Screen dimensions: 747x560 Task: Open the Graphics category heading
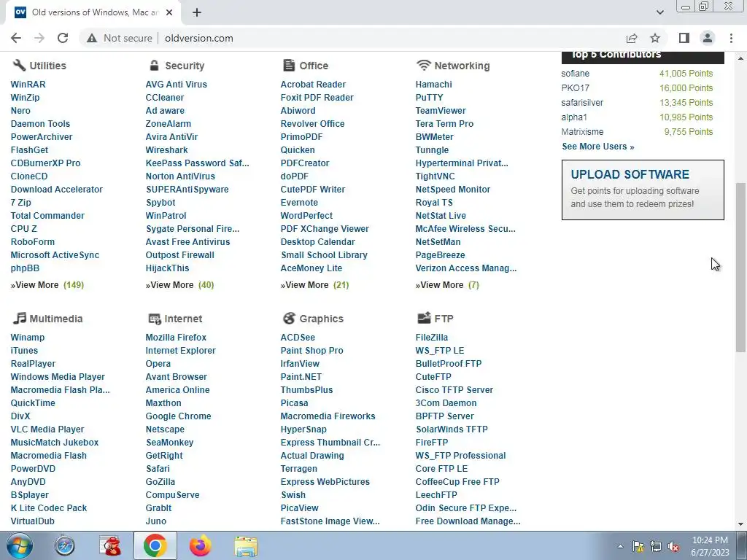pos(322,319)
